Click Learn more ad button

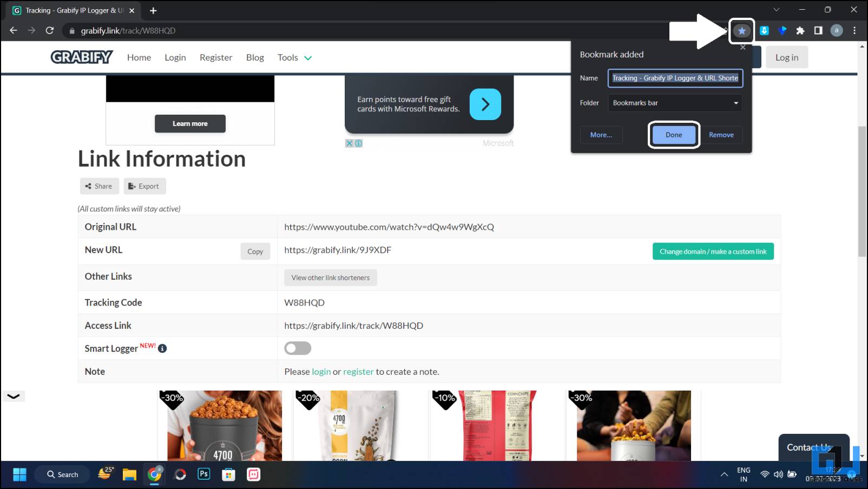pos(190,123)
